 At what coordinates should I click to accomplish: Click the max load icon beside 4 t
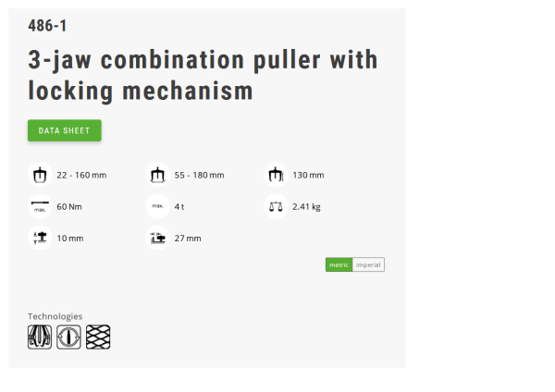coord(157,206)
